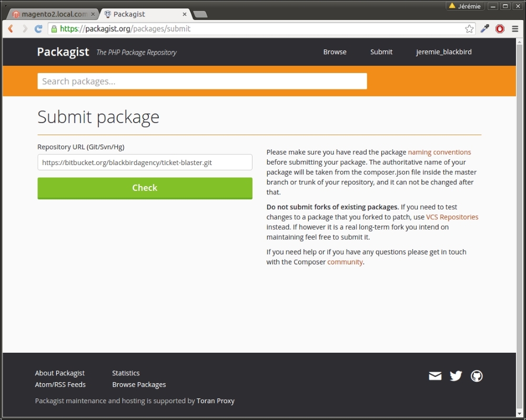Navigate back with the orange back arrow
This screenshot has height=420, width=526.
click(11, 29)
